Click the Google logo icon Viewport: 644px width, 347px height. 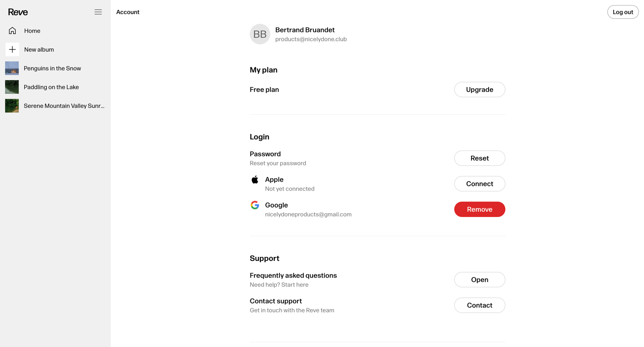(255, 205)
